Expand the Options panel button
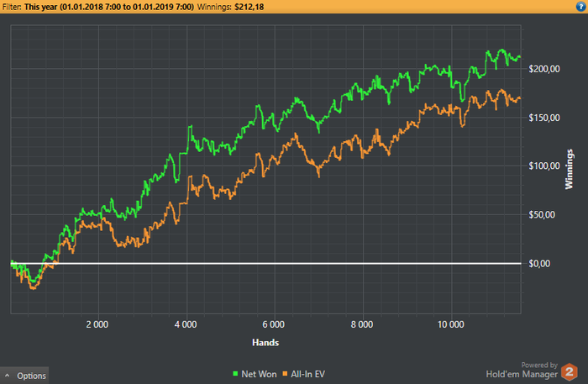 click(24, 376)
